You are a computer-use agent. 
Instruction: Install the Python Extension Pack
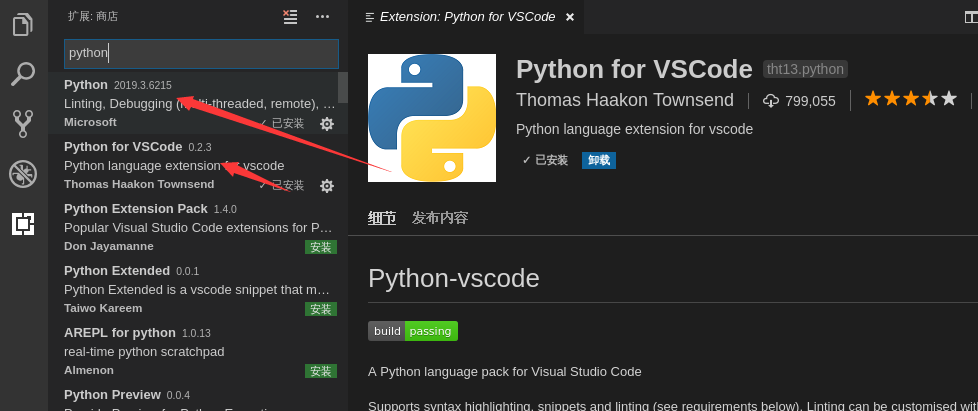[x=321, y=247]
